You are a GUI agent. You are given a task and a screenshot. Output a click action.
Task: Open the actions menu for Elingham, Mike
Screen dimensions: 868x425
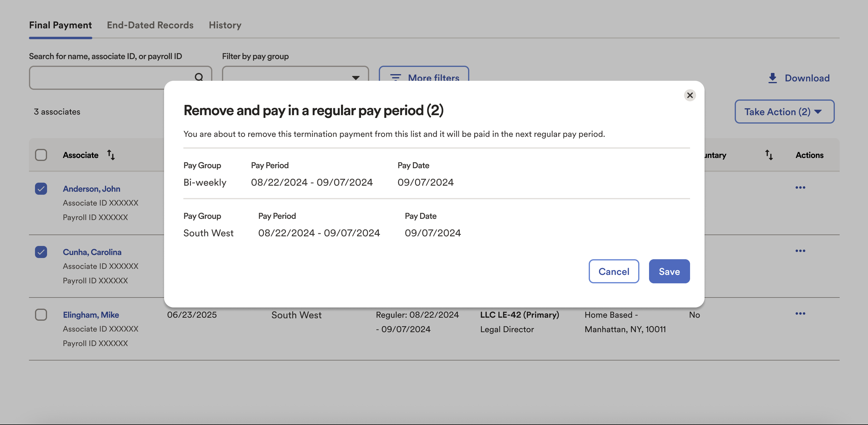pos(800,314)
